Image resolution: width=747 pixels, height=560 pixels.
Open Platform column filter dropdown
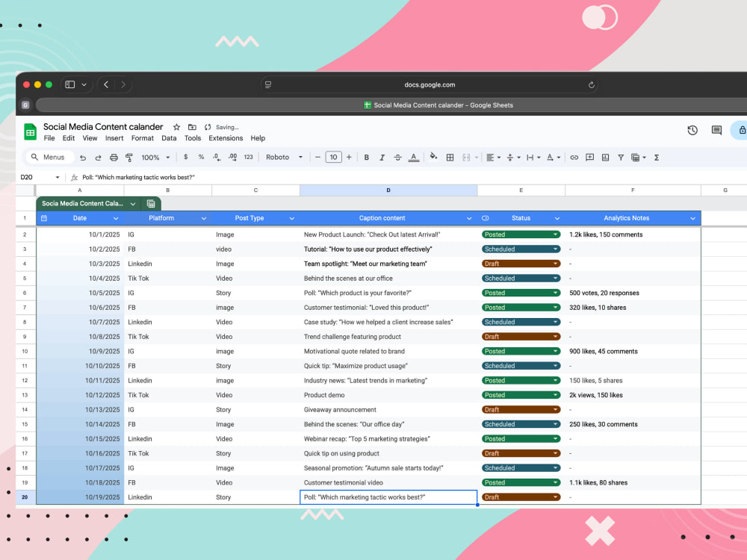point(204,218)
